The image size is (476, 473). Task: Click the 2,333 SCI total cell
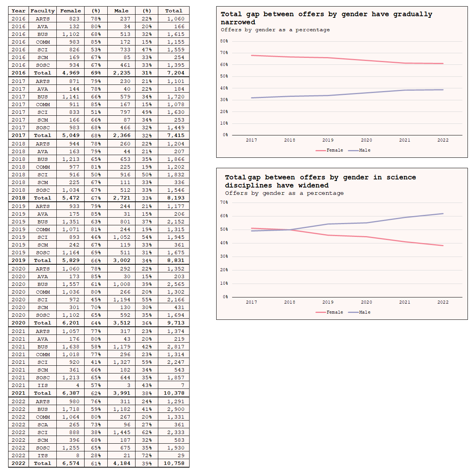tap(174, 432)
